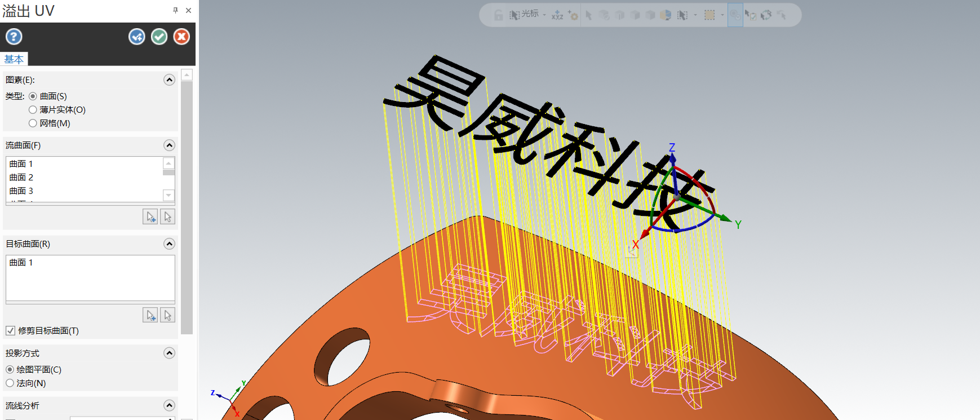
Task: Collapse the 投影方式 section
Action: (x=169, y=353)
